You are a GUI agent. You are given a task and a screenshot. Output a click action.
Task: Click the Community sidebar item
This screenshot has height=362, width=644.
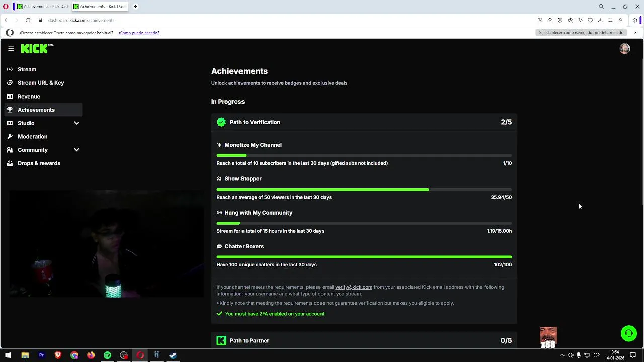point(43,150)
